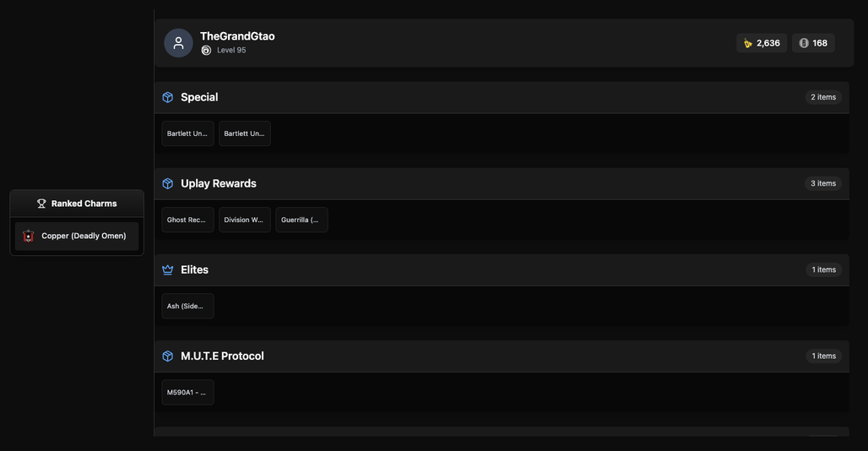Click the Copper Deadly Omen charm icon
This screenshot has width=868, height=451.
[28, 236]
